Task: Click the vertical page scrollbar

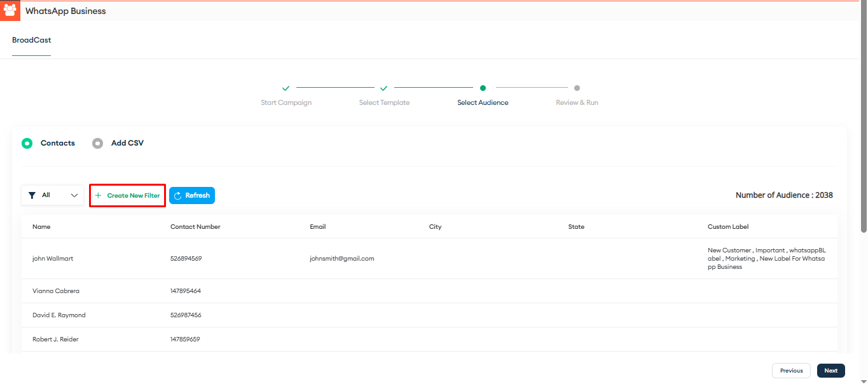Action: (x=863, y=118)
